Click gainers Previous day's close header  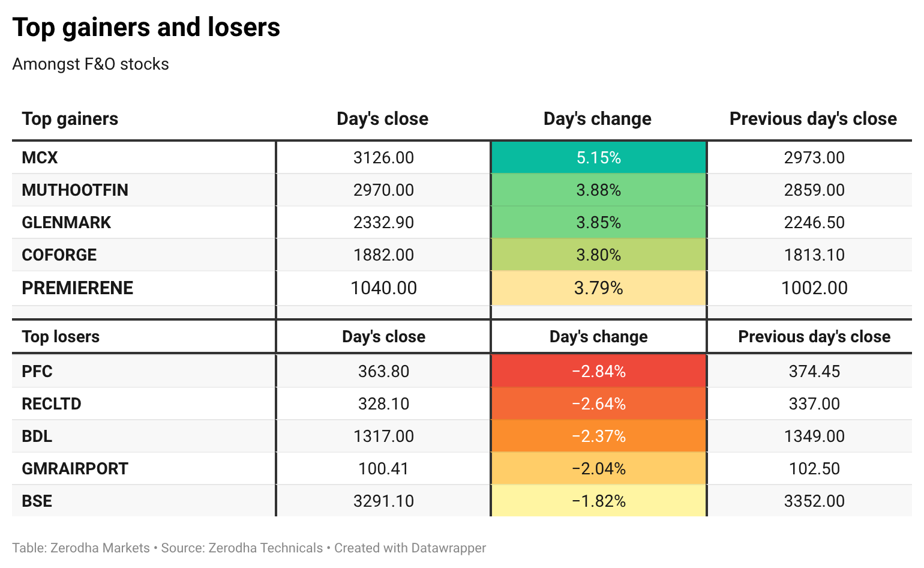[813, 119]
